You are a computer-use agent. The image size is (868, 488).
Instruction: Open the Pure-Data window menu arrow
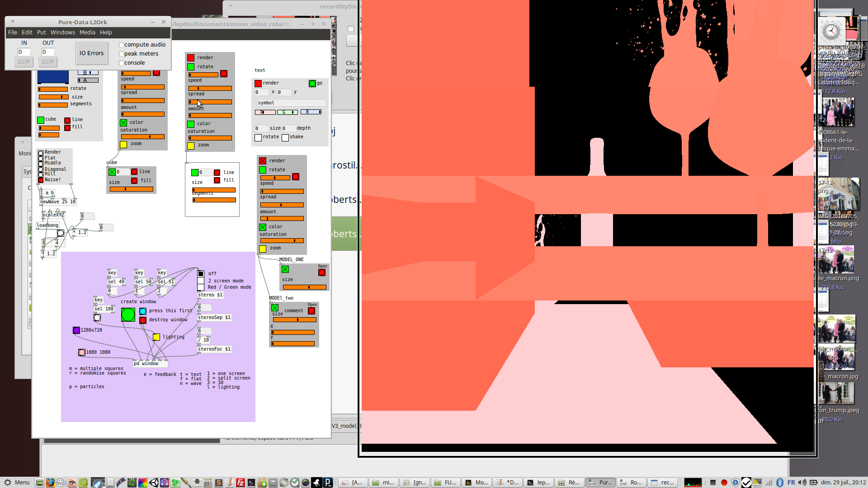13,22
